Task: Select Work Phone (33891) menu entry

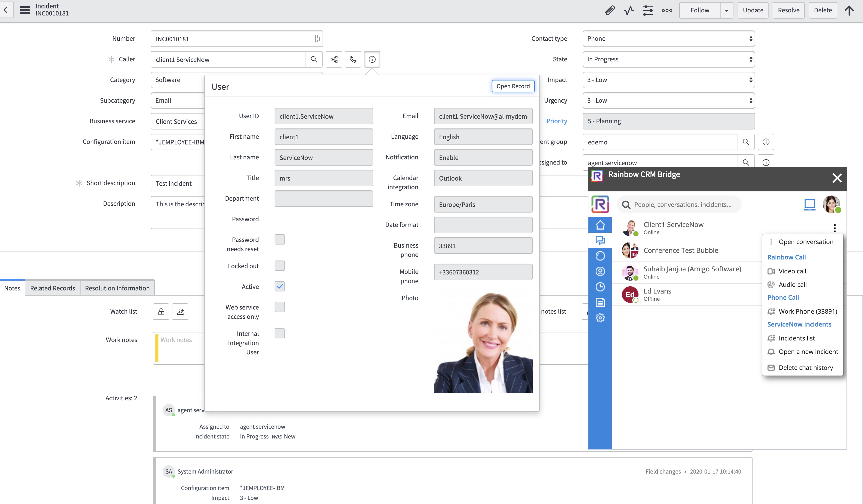Action: (802, 311)
